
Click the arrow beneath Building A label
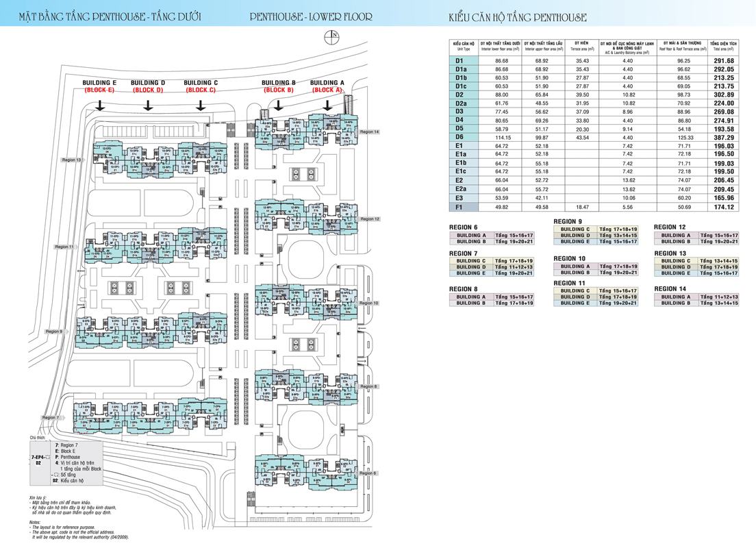pyautogui.click(x=327, y=104)
